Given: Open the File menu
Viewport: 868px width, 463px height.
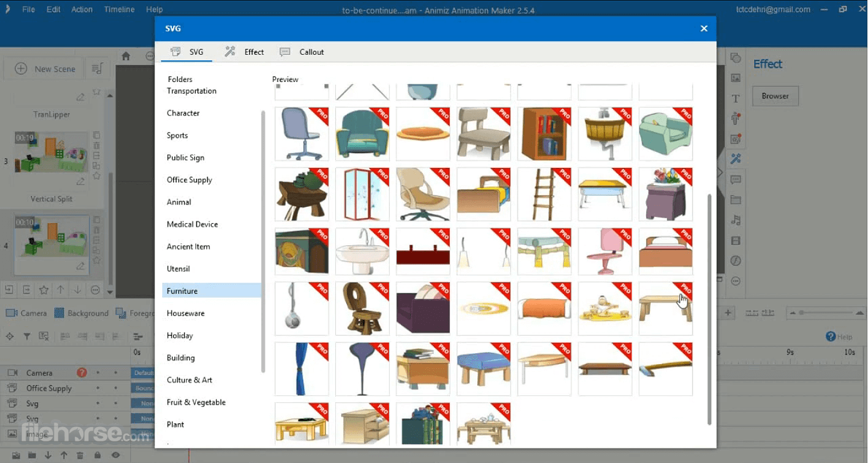Looking at the screenshot, I should [x=28, y=10].
